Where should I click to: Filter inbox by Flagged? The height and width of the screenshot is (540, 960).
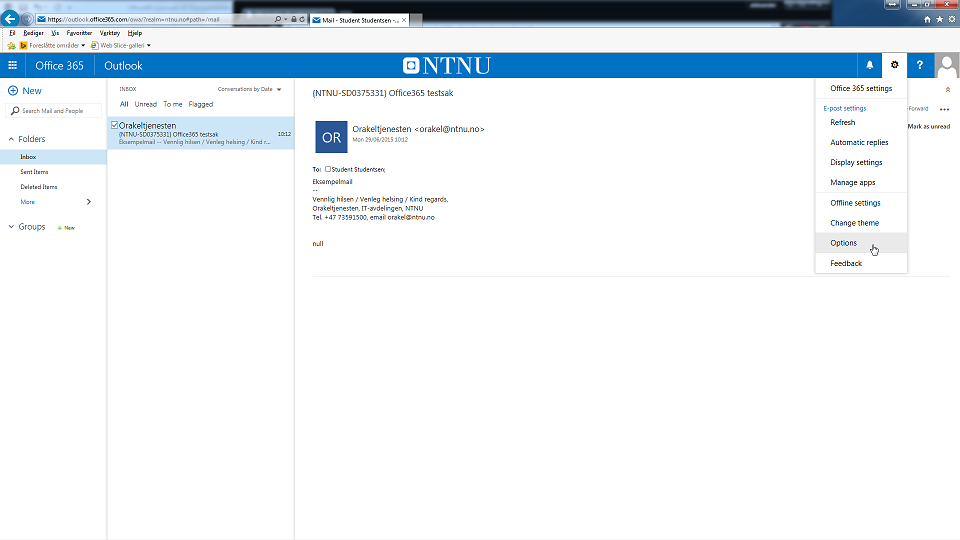pos(201,104)
